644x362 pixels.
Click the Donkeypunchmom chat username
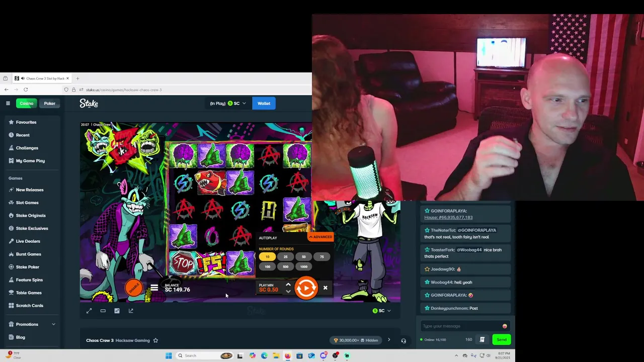click(x=449, y=308)
